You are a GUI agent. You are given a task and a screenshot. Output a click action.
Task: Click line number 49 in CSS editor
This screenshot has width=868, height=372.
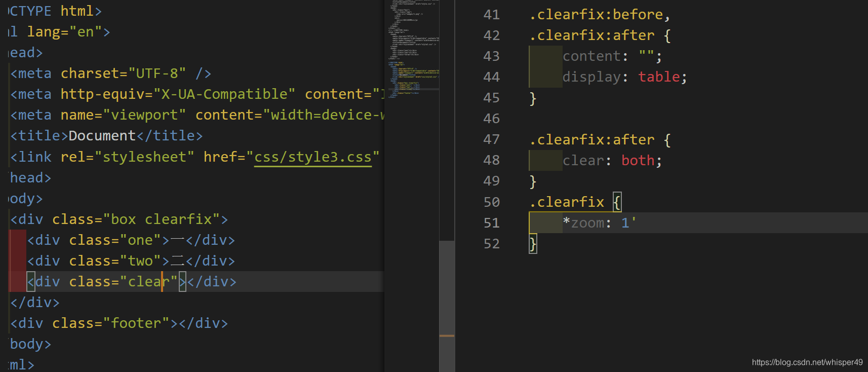tap(491, 181)
